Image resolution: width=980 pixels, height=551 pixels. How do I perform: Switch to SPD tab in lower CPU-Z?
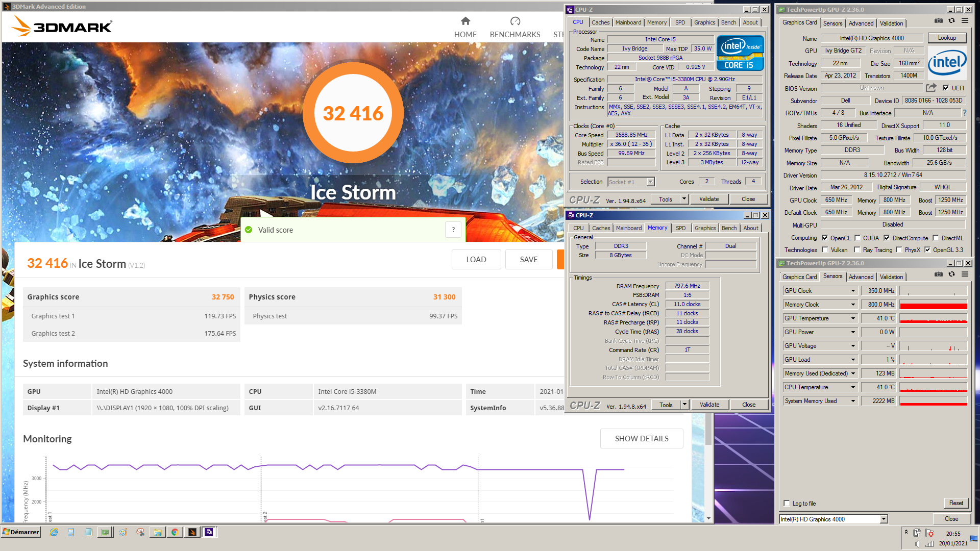click(x=680, y=228)
